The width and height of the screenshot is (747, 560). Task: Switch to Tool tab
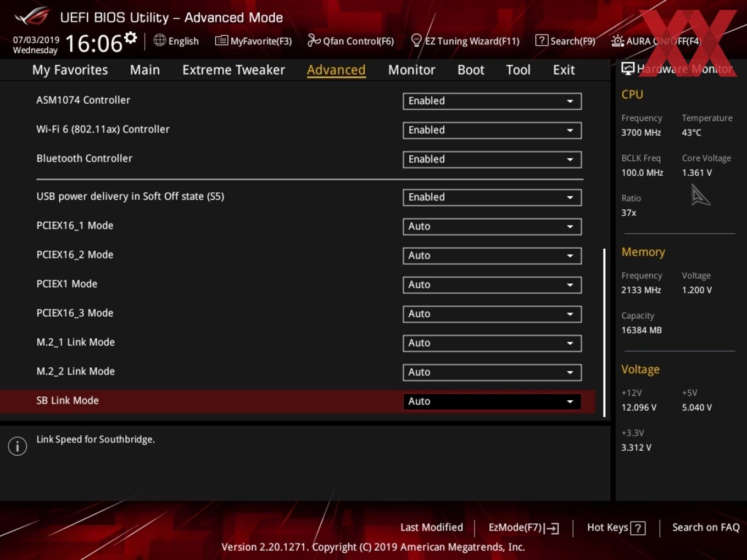click(518, 70)
